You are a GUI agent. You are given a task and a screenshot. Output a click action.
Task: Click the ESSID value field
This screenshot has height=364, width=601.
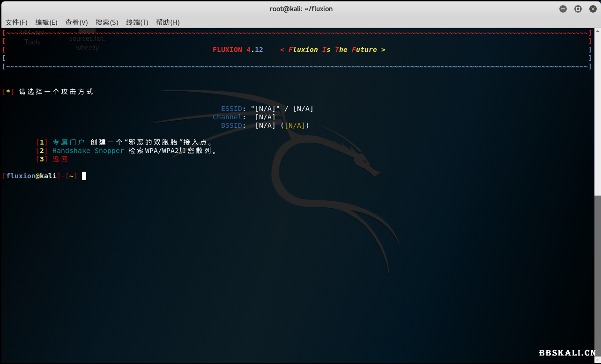282,109
